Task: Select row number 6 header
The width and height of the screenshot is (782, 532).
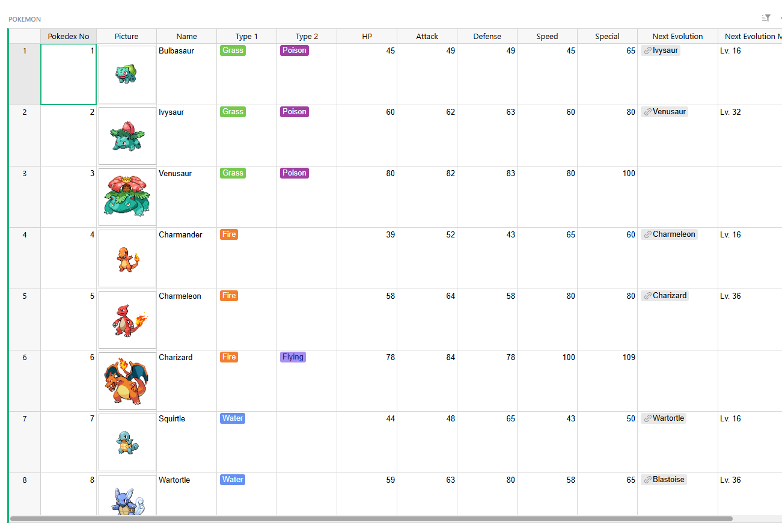Action: pyautogui.click(x=25, y=381)
